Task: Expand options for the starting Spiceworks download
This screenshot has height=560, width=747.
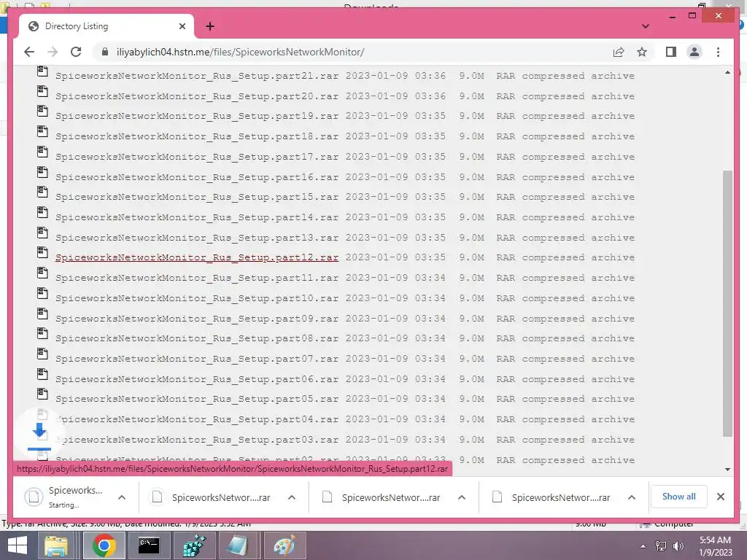Action: pos(122,497)
